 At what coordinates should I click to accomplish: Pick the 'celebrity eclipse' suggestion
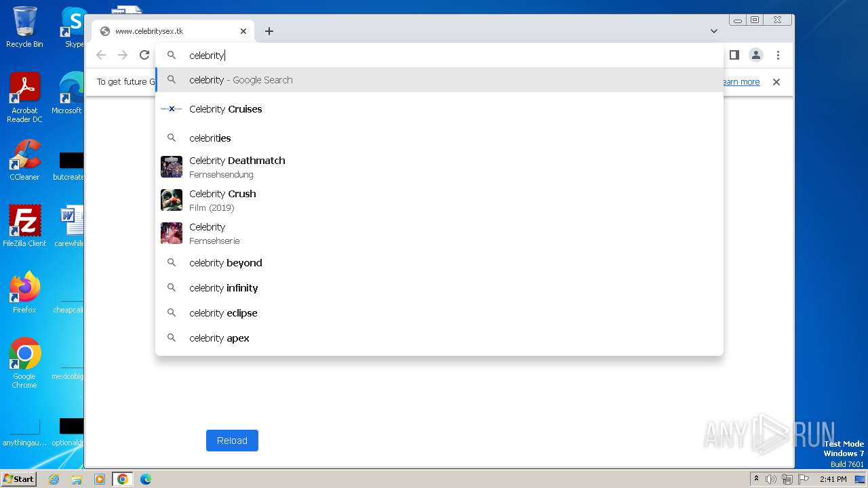click(439, 313)
